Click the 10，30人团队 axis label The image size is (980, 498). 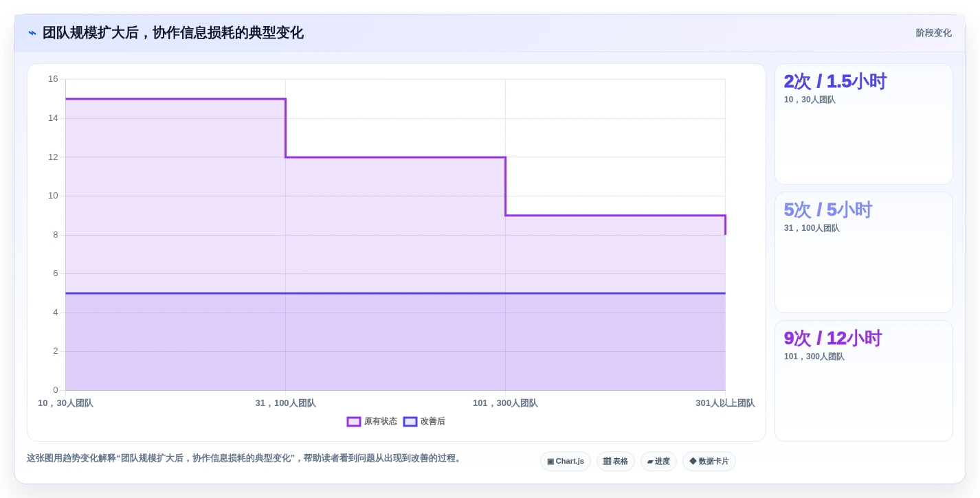point(65,403)
